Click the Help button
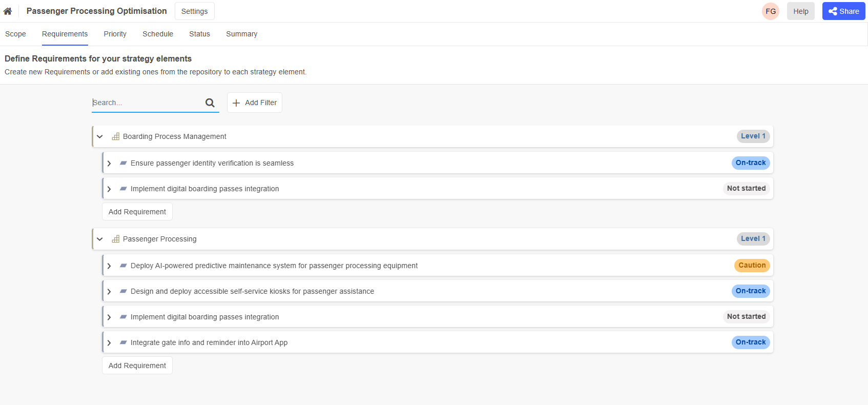The height and width of the screenshot is (405, 868). [800, 11]
